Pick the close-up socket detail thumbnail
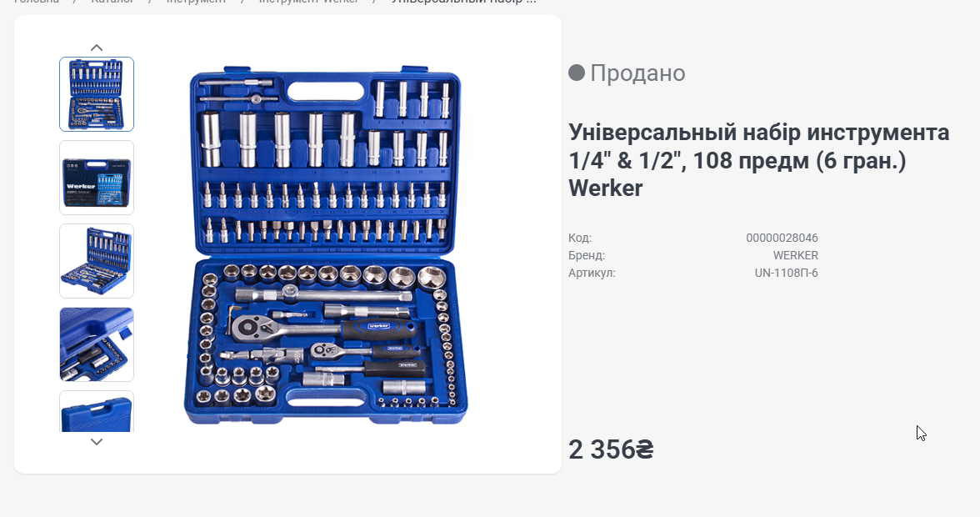 pos(97,344)
